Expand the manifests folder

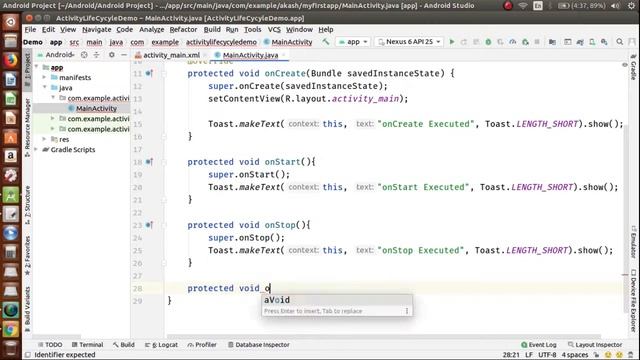(44, 77)
